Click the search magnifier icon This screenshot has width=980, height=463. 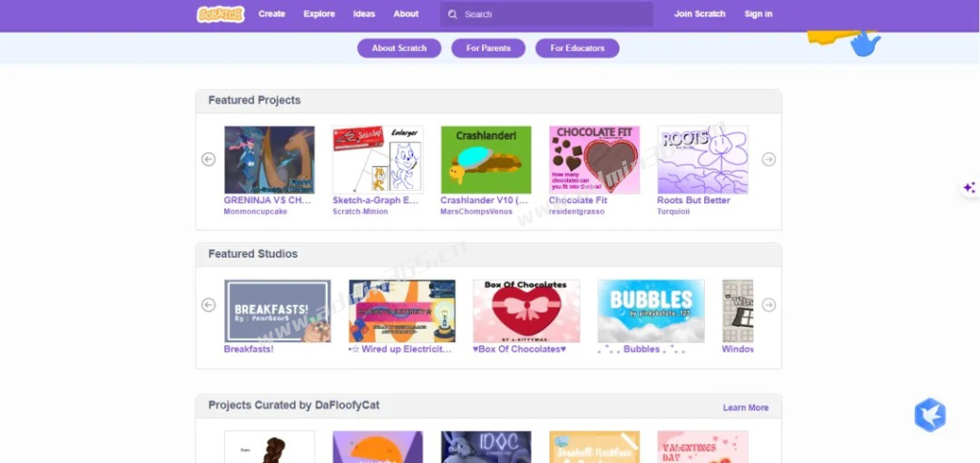452,14
